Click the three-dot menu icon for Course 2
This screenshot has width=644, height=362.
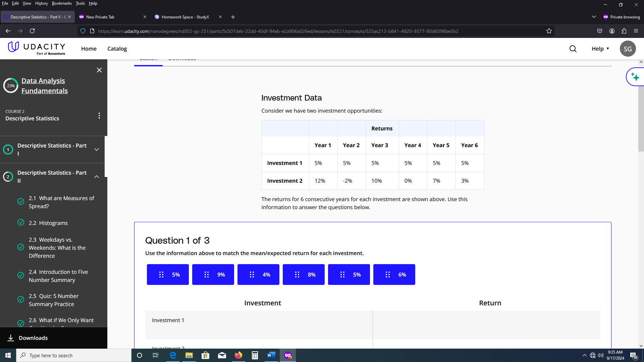[99, 116]
